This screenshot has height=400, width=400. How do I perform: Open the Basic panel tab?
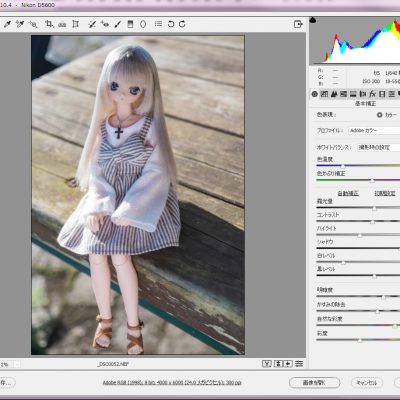(314, 94)
